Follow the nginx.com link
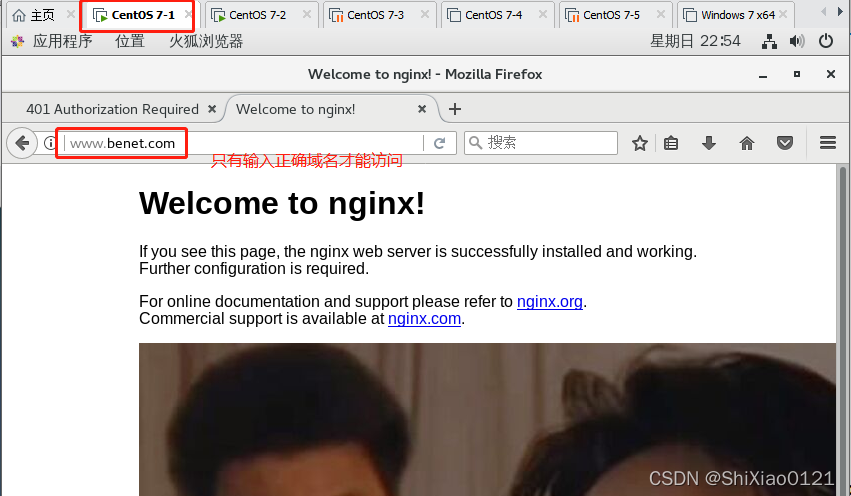Screen dimensions: 851x496 (x=424, y=319)
